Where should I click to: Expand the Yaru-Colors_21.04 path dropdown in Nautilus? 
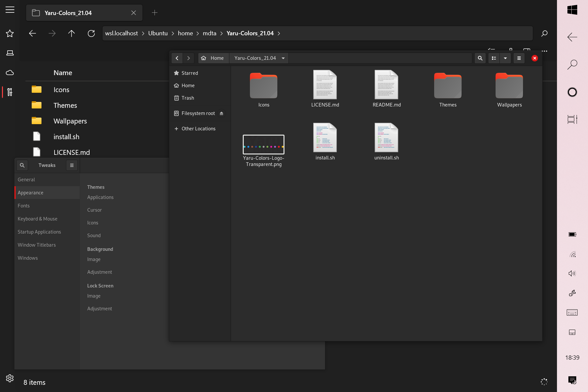point(283,58)
